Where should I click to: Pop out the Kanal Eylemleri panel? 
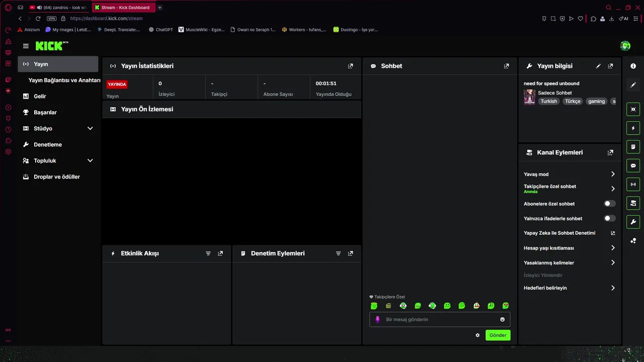tap(610, 152)
